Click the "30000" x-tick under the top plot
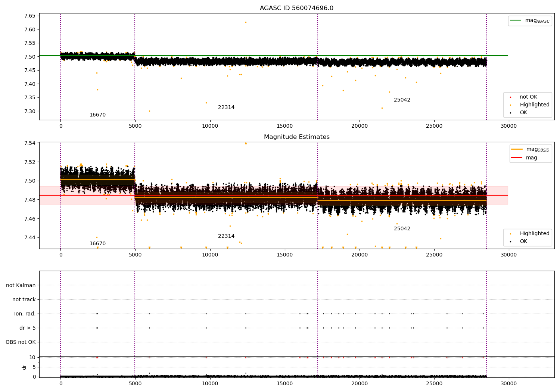560x392 pixels. [x=508, y=126]
